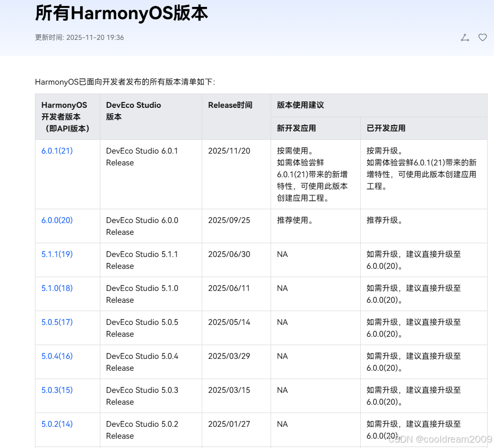The width and height of the screenshot is (494, 448).
Task: Click the heart favorite icon
Action: pos(482,37)
